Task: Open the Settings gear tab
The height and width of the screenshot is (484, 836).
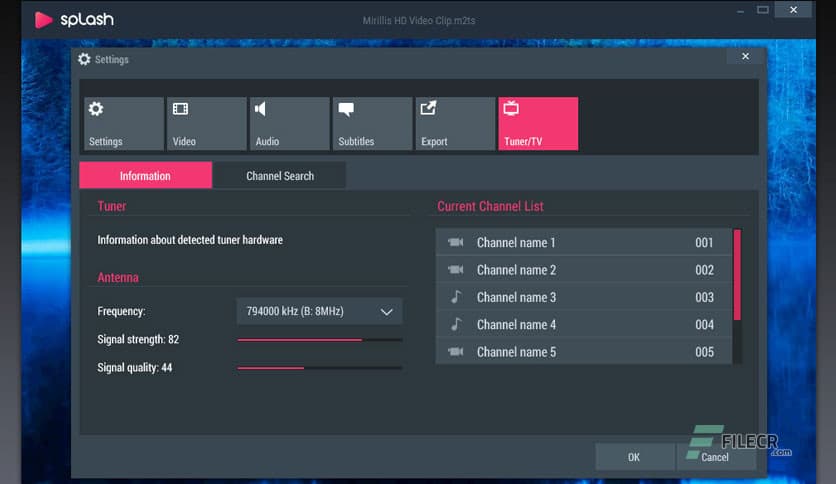Action: pos(123,124)
